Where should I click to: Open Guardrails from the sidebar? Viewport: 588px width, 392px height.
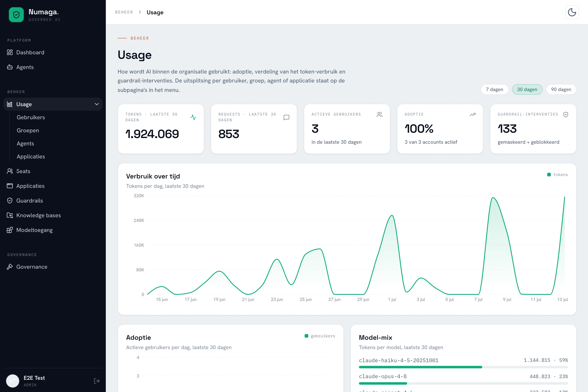point(53,200)
